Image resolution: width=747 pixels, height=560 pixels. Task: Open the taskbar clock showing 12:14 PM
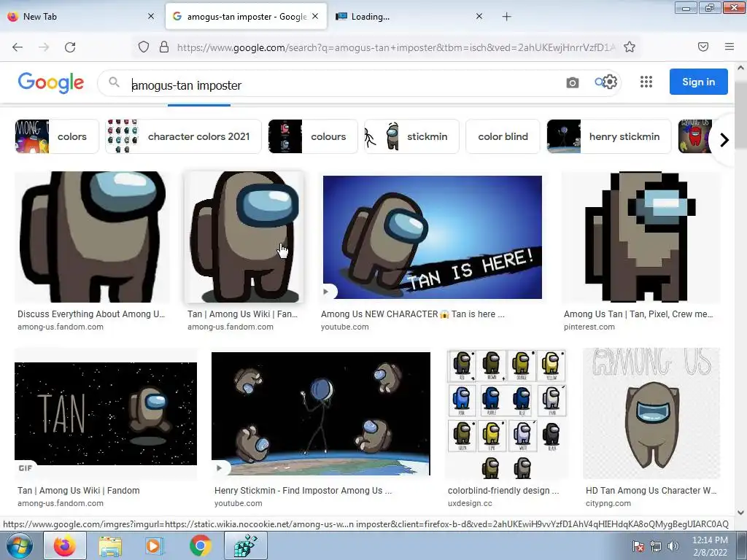tap(710, 546)
